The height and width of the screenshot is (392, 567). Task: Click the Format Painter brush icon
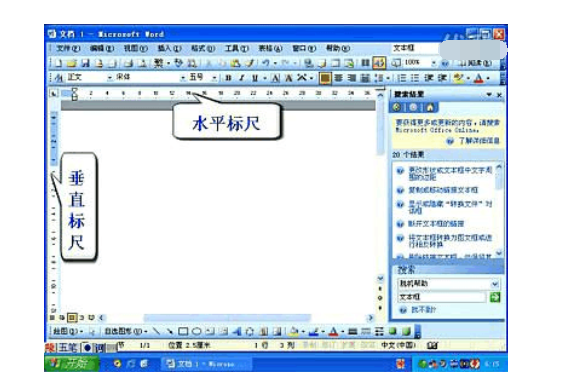click(250, 63)
